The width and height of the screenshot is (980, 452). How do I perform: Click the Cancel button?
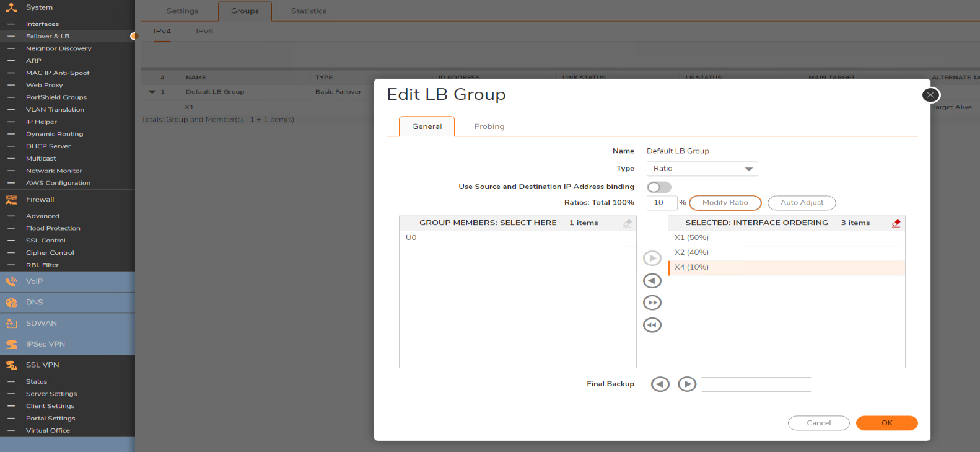[x=819, y=423]
